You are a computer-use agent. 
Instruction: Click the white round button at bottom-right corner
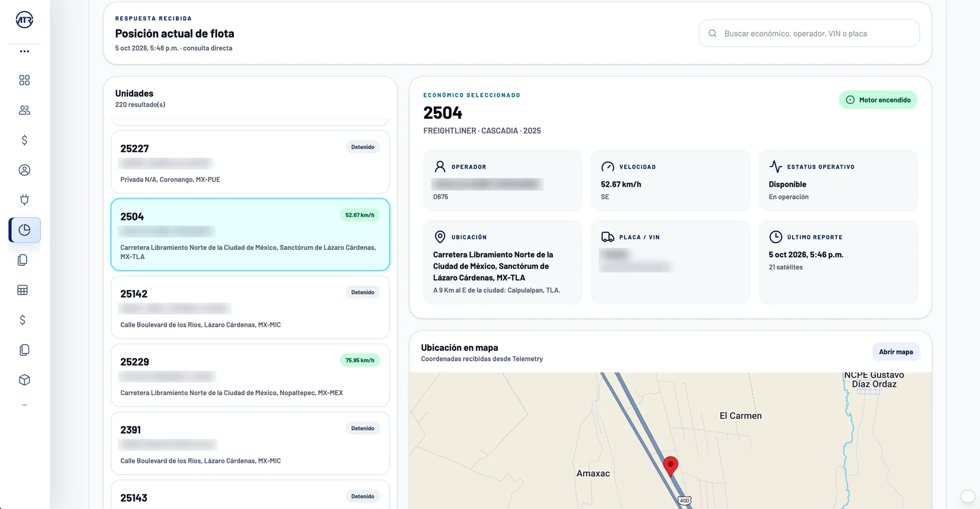click(x=968, y=496)
